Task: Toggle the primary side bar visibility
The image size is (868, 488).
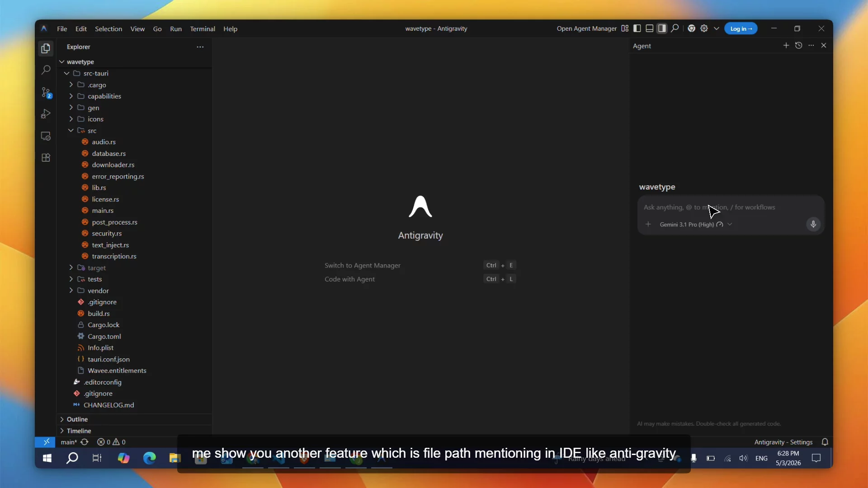Action: pyautogui.click(x=637, y=28)
